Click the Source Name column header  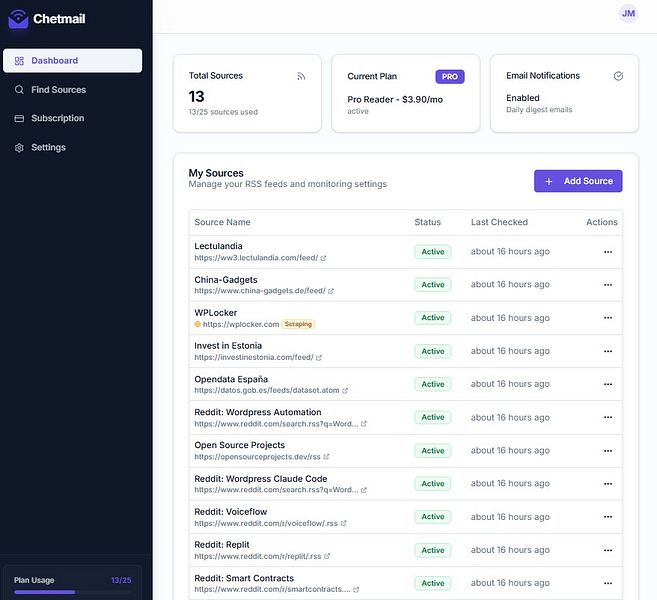(222, 222)
